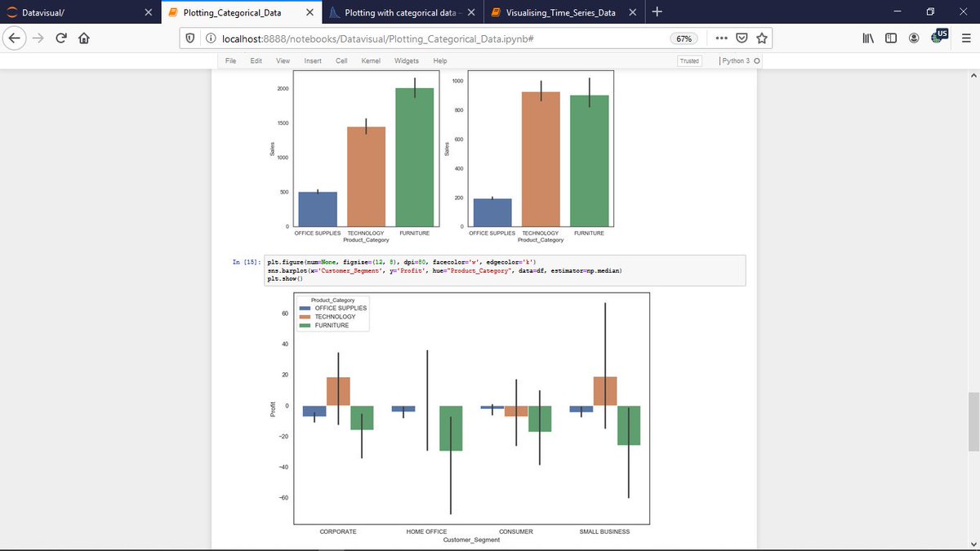
Task: Close the Plotting_Categorical_Data tab
Action: (309, 13)
